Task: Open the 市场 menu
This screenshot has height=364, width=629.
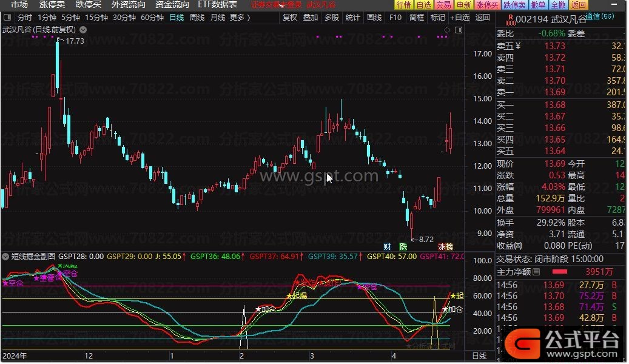Action: pyautogui.click(x=19, y=5)
